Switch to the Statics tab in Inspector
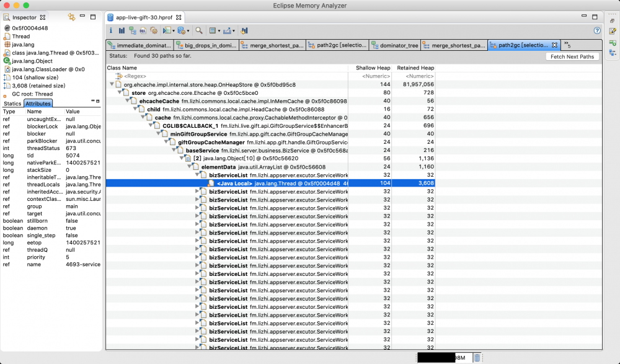This screenshot has width=620, height=364. tap(12, 104)
